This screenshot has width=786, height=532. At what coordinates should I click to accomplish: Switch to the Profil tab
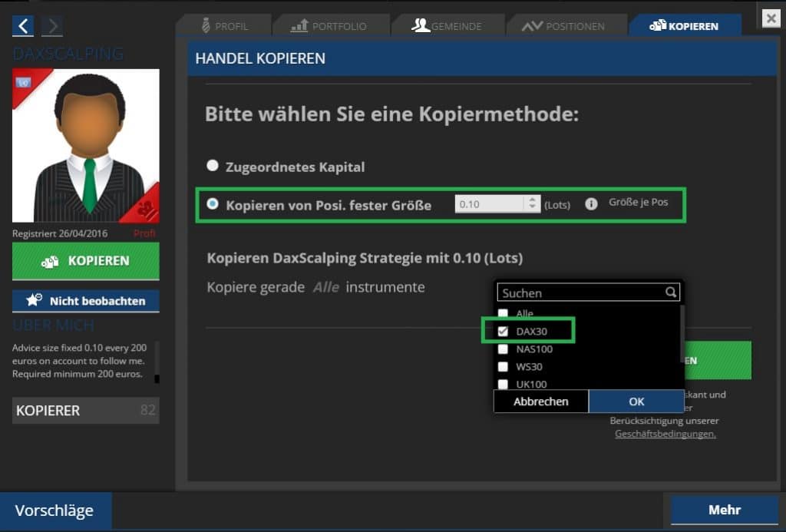(223, 26)
